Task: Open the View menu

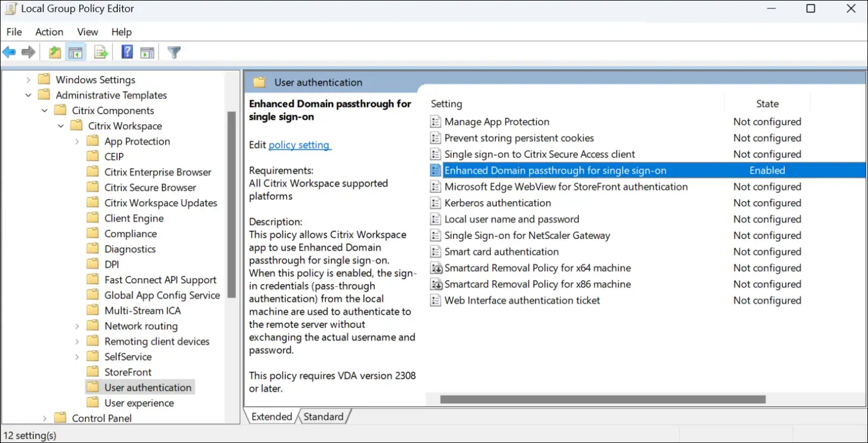Action: pyautogui.click(x=88, y=32)
